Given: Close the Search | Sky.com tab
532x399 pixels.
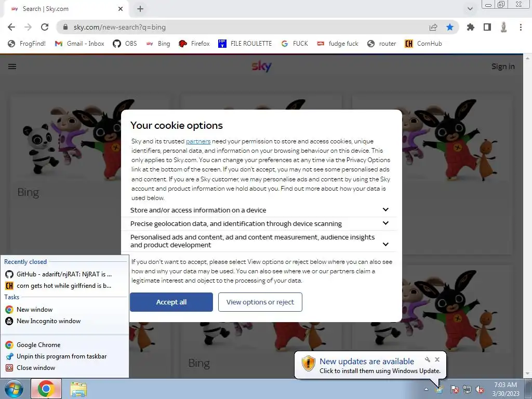Looking at the screenshot, I should pyautogui.click(x=121, y=9).
